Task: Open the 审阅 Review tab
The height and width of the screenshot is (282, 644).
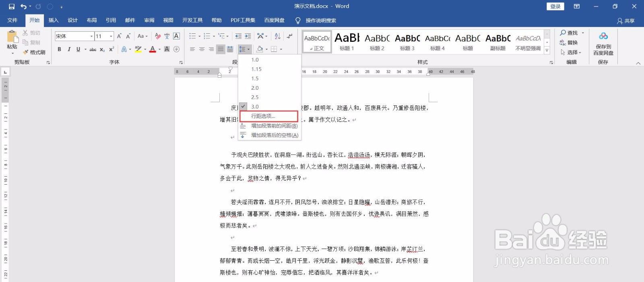Action: pyautogui.click(x=149, y=21)
